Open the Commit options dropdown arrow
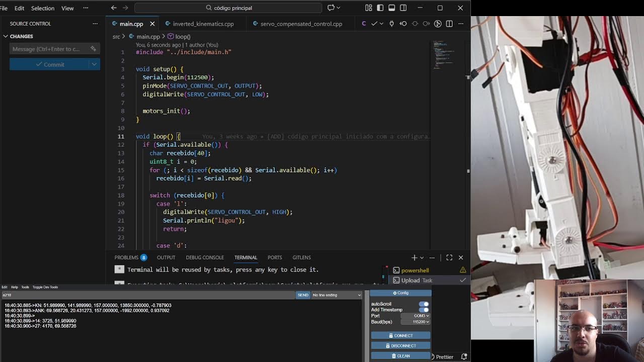The width and height of the screenshot is (644, 362). click(x=94, y=64)
